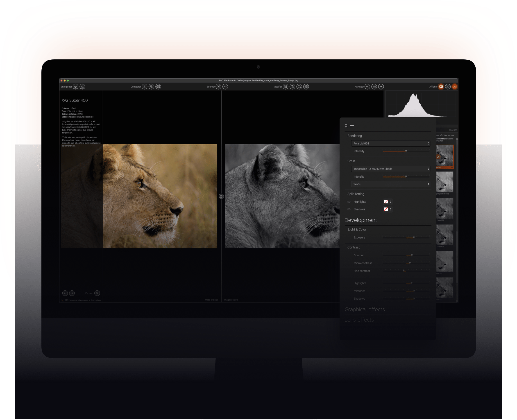Image resolution: width=517 pixels, height=420 pixels.
Task: Adjust the Fine contrast slider
Action: point(406,271)
